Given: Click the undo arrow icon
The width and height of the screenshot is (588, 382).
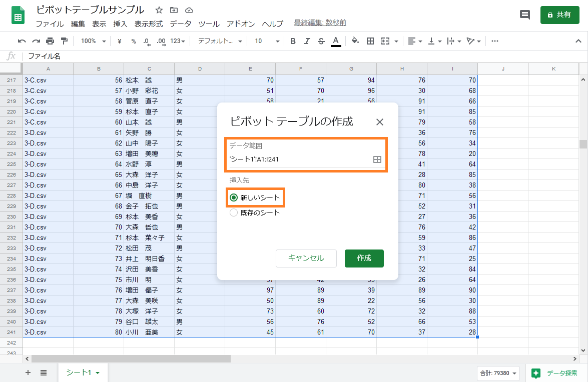Looking at the screenshot, I should coord(22,41).
